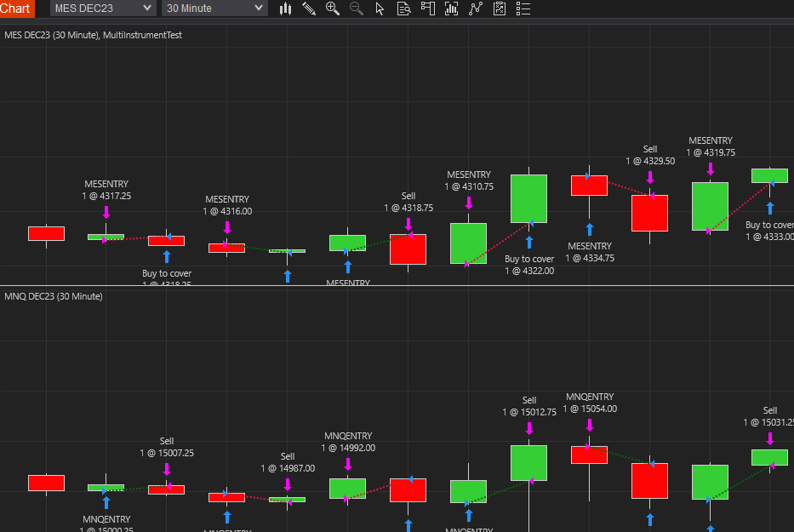794x532 pixels.
Task: Click the 'Buy to cover 1 @ 4322.00' label
Action: pyautogui.click(x=529, y=265)
